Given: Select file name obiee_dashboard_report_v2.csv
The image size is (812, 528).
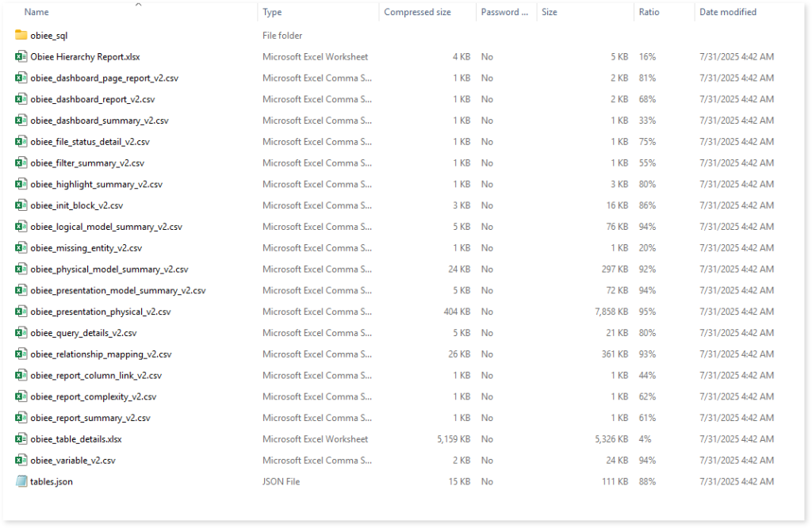Looking at the screenshot, I should point(92,99).
